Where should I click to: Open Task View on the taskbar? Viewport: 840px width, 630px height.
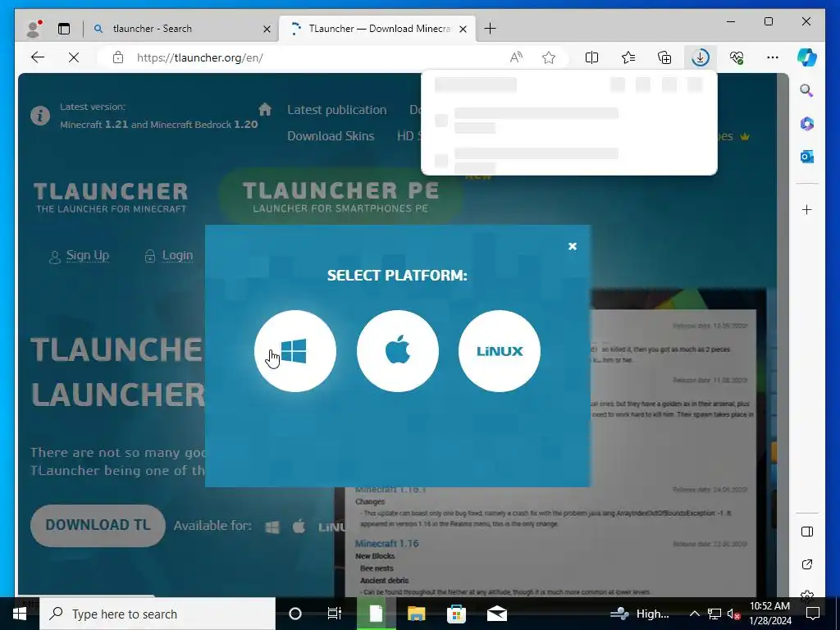point(335,614)
